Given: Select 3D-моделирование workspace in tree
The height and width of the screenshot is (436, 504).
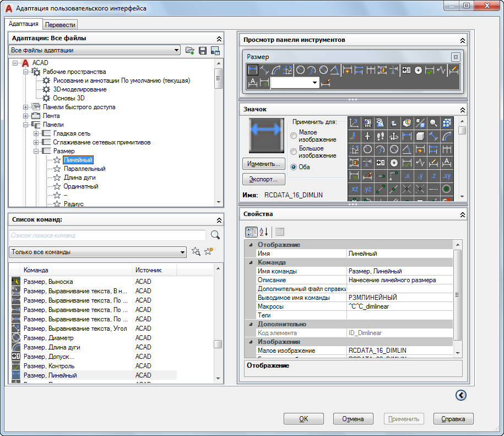Looking at the screenshot, I should coord(80,89).
